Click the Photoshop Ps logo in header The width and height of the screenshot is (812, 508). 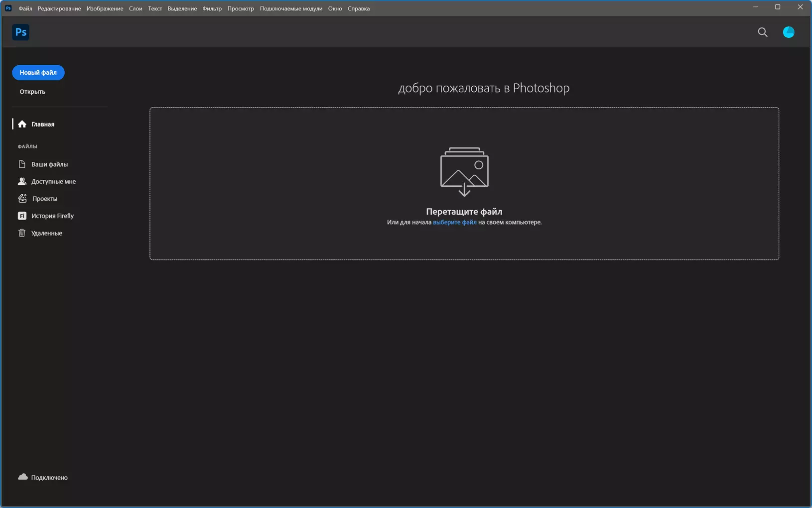pyautogui.click(x=20, y=32)
